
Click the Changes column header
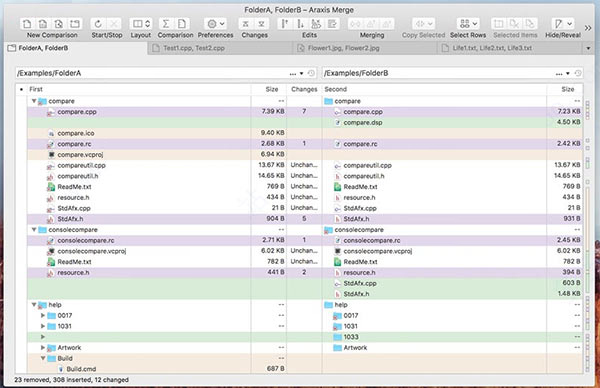[x=304, y=89]
